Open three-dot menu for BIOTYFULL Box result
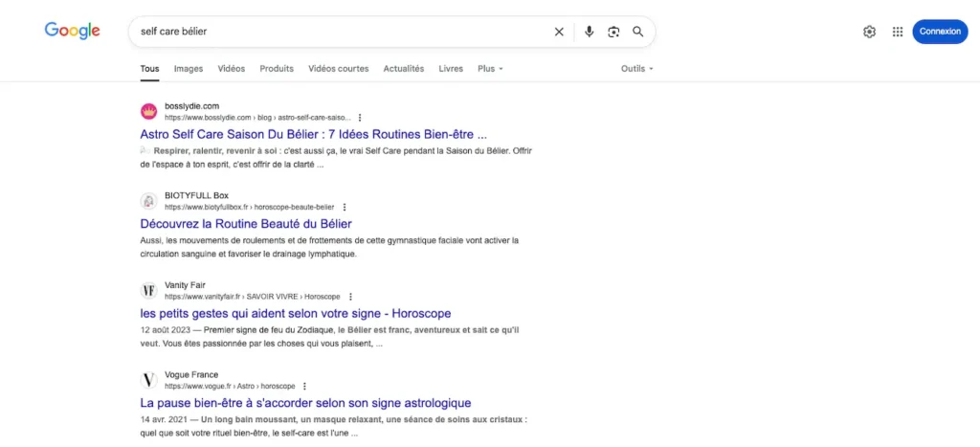The width and height of the screenshot is (980, 447). point(345,207)
